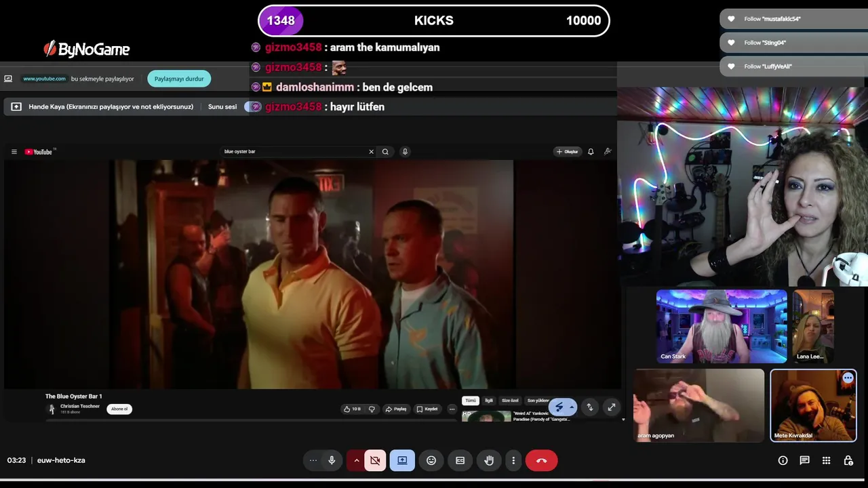The height and width of the screenshot is (488, 868).
Task: Toggle the Meet camera off button
Action: coord(375,460)
